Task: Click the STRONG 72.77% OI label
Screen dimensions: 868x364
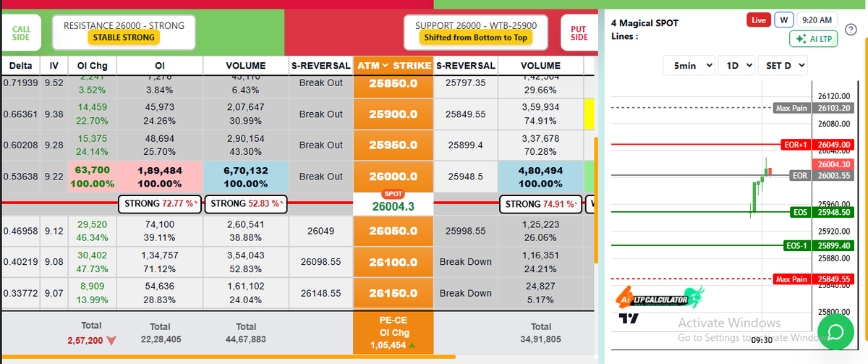Action: point(158,204)
